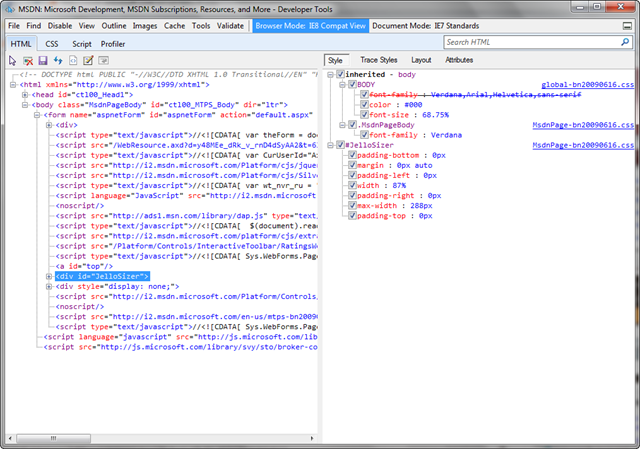Select the a id="top" tree node
The width and height of the screenshot is (640, 449).
pyautogui.click(x=84, y=266)
